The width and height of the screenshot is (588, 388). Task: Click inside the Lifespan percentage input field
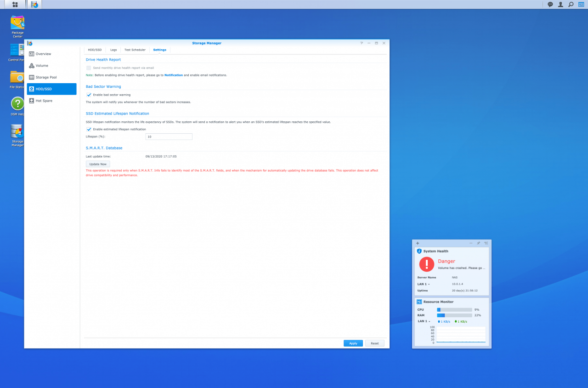[x=169, y=137]
